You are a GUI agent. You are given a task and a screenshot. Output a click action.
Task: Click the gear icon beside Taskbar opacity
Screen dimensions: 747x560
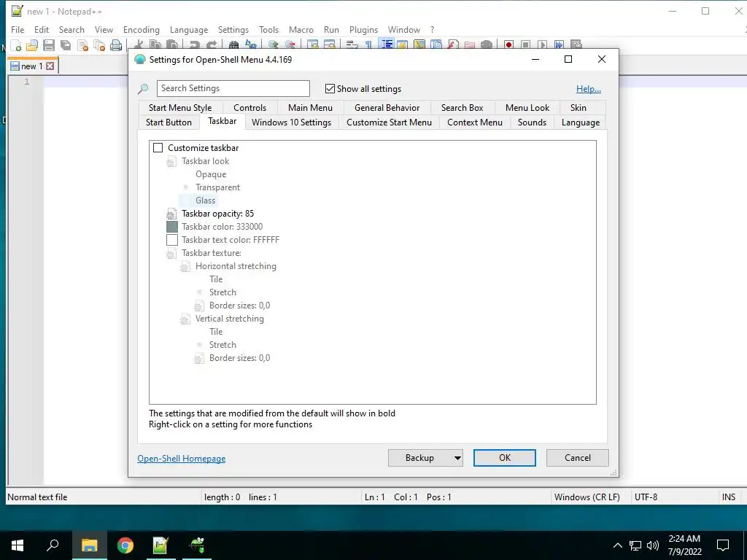pyautogui.click(x=171, y=214)
